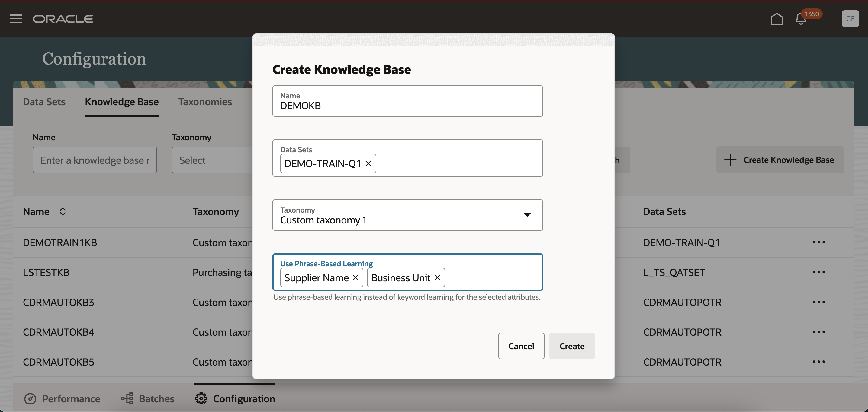Image resolution: width=868 pixels, height=412 pixels.
Task: Open the CF user avatar menu
Action: [850, 19]
